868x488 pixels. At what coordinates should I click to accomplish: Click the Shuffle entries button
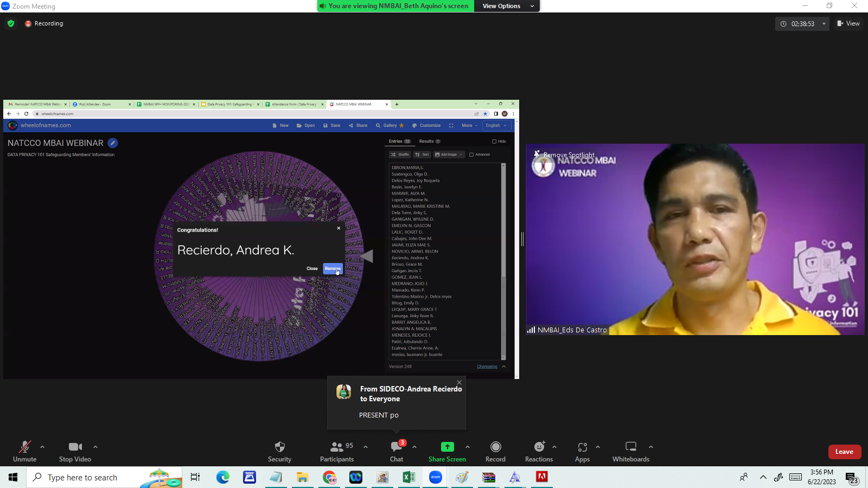(400, 155)
